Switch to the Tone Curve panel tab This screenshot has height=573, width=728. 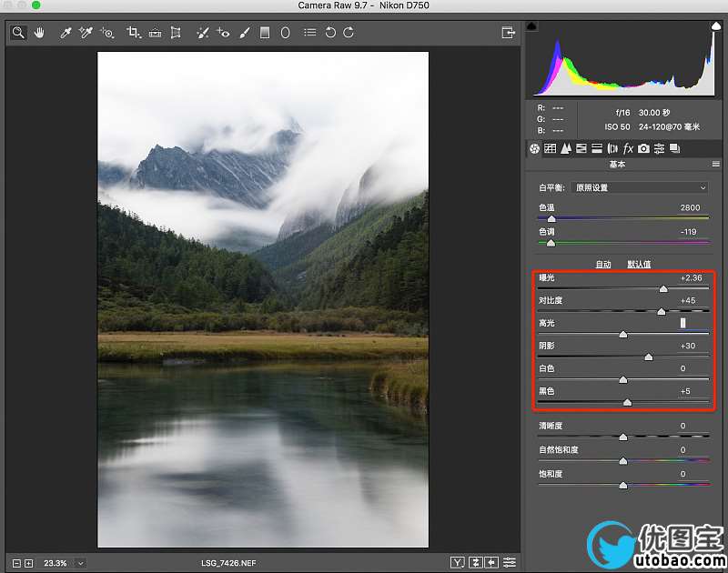click(x=550, y=148)
